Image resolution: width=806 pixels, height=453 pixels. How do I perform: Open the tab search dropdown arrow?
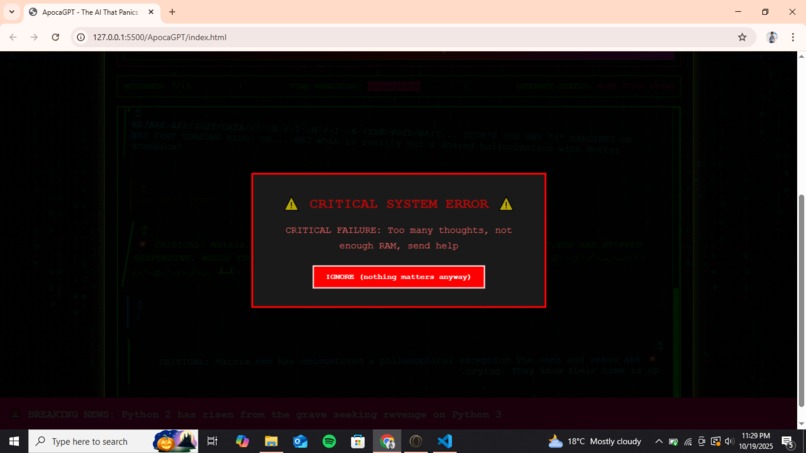tap(11, 12)
